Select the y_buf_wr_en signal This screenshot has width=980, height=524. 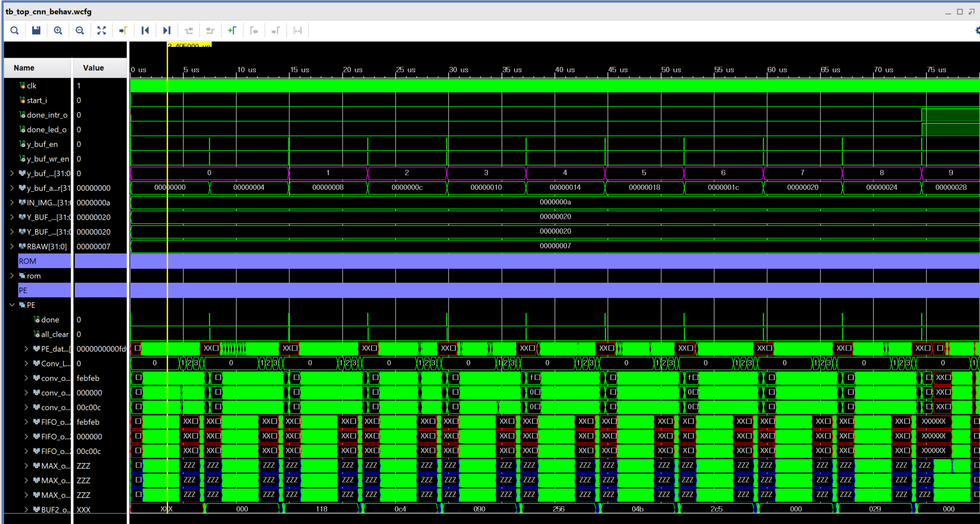point(48,159)
